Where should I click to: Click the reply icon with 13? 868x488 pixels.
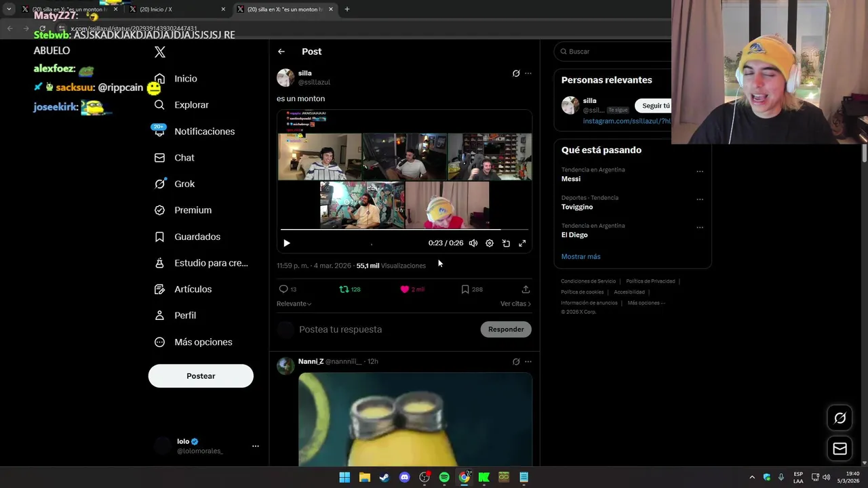(283, 289)
